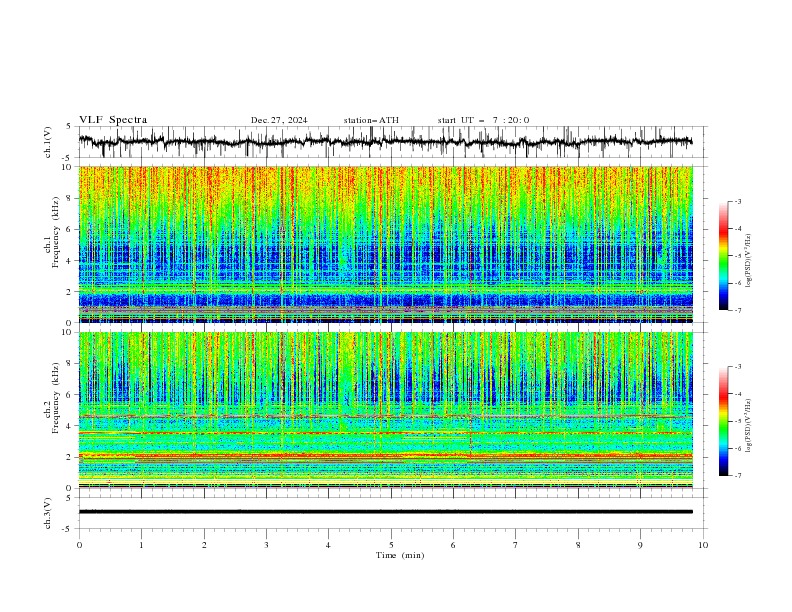Click the 'ch.1(V)' axis label
This screenshot has height=612, width=792.
48,142
